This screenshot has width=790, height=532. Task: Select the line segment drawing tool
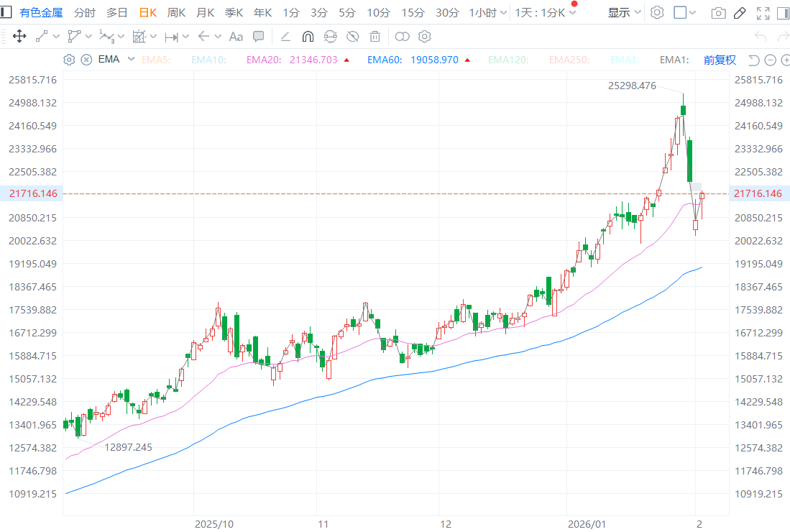42,36
